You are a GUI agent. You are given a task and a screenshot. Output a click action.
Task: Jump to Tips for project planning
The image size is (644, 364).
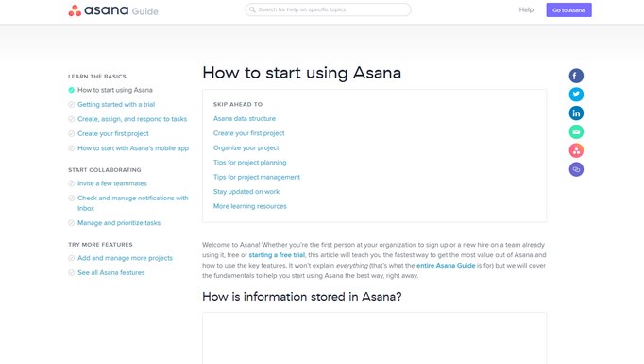(249, 163)
